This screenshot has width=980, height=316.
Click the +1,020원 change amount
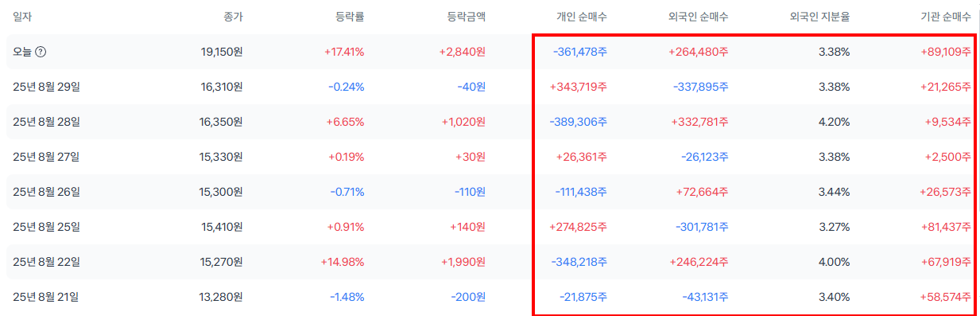(x=463, y=122)
